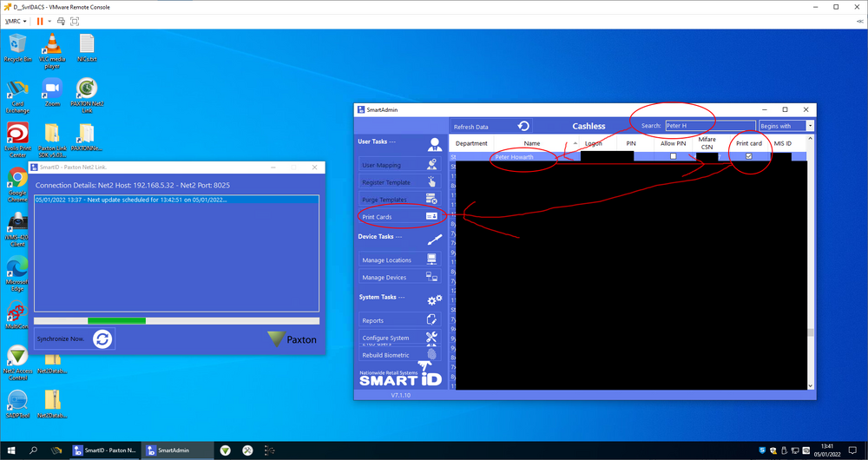Open SADPTool desktop shortcut

click(x=17, y=404)
